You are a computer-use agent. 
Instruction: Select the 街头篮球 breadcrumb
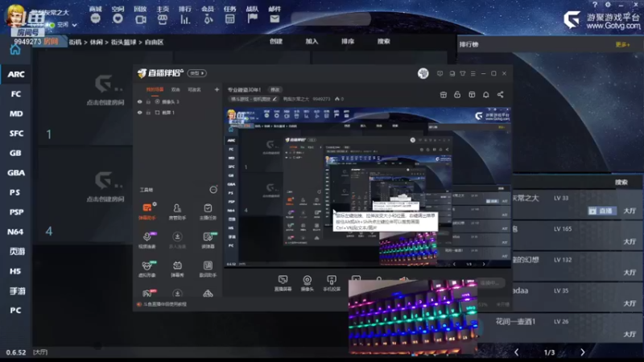(x=124, y=43)
